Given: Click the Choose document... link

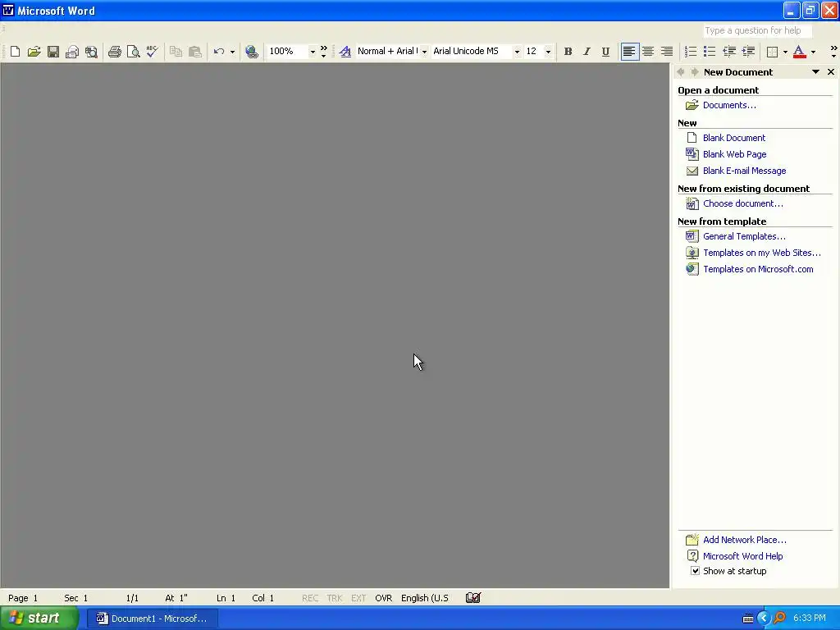Looking at the screenshot, I should 743,203.
